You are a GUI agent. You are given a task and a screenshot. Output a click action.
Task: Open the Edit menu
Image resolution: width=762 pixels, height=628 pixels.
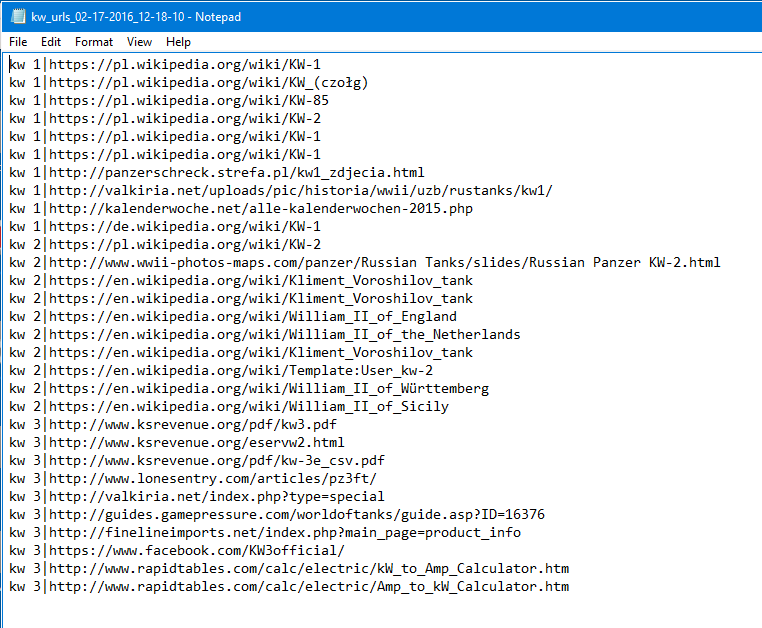tap(51, 42)
